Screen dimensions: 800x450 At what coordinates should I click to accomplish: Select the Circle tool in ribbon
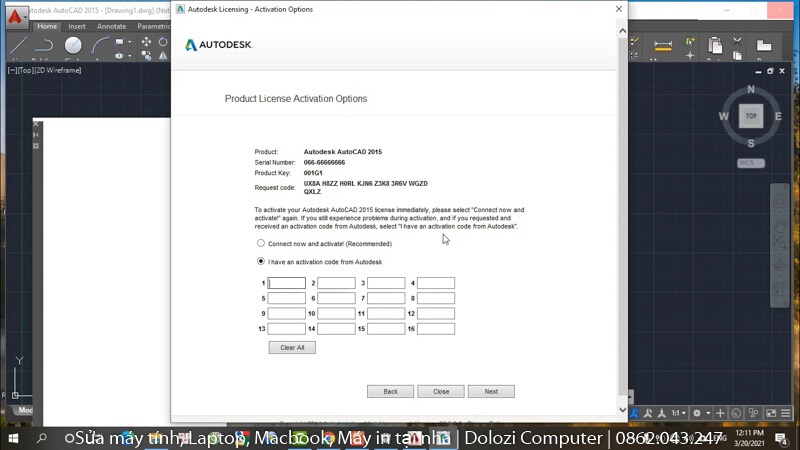pos(73,46)
